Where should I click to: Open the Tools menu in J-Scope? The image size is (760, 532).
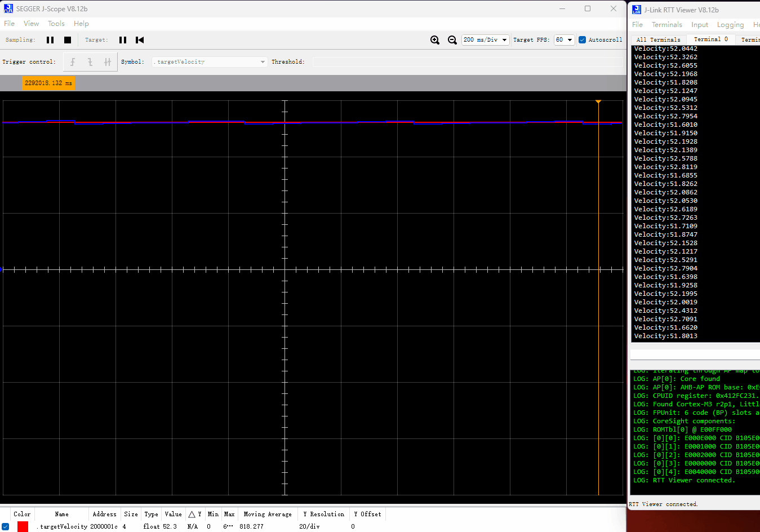[56, 23]
